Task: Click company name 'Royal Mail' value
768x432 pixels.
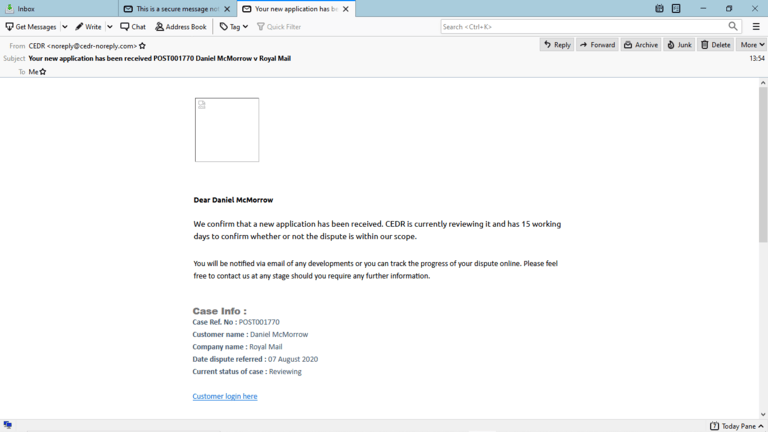Action: click(265, 347)
